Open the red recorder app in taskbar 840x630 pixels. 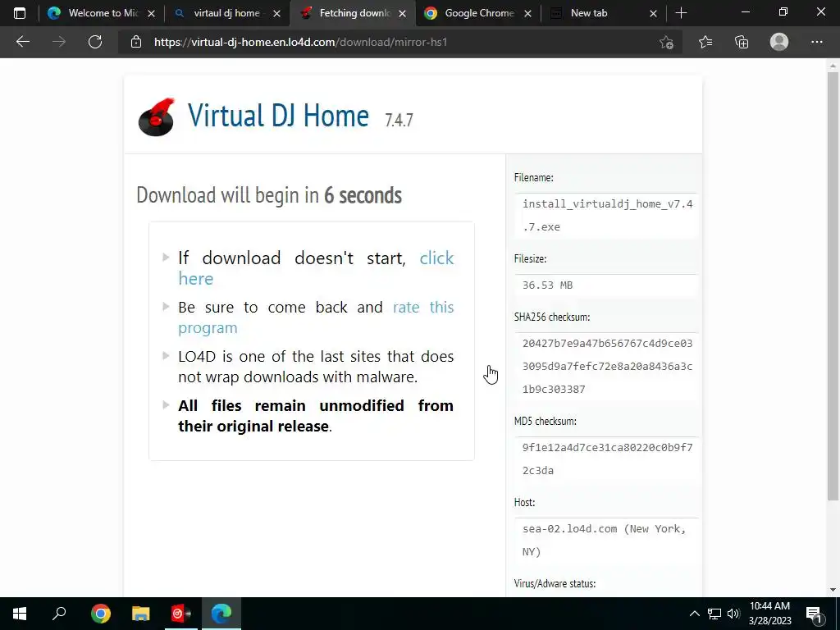pos(180,614)
